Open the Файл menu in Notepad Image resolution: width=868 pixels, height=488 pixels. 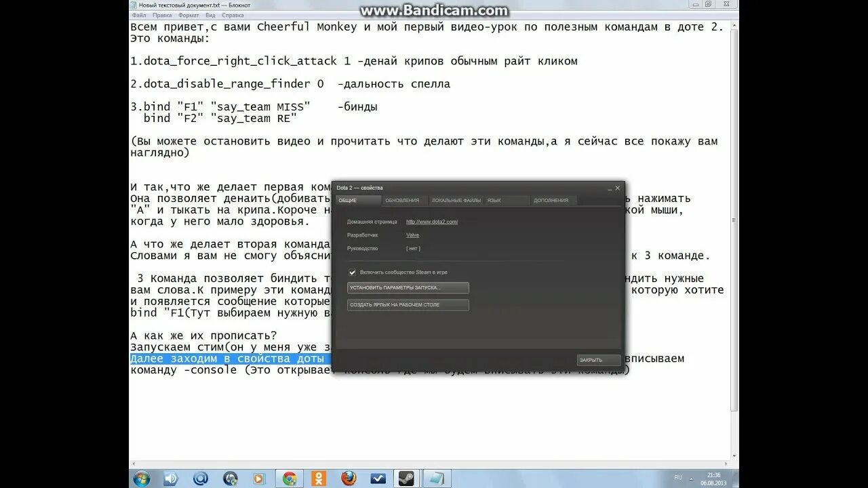tap(139, 14)
